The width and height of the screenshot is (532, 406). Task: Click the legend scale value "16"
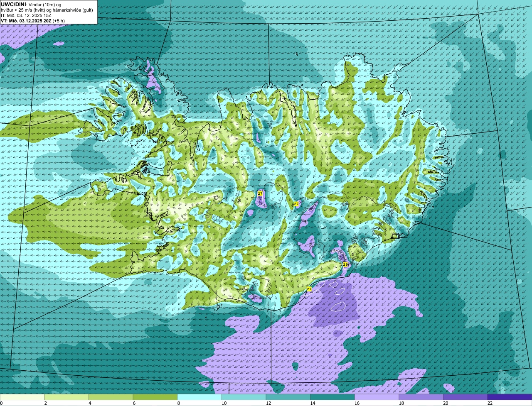click(357, 403)
